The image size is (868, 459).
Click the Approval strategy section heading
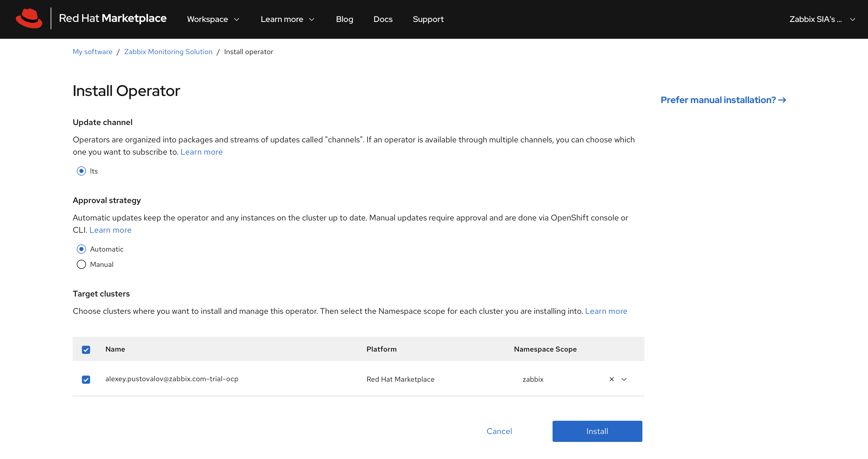[x=106, y=200]
